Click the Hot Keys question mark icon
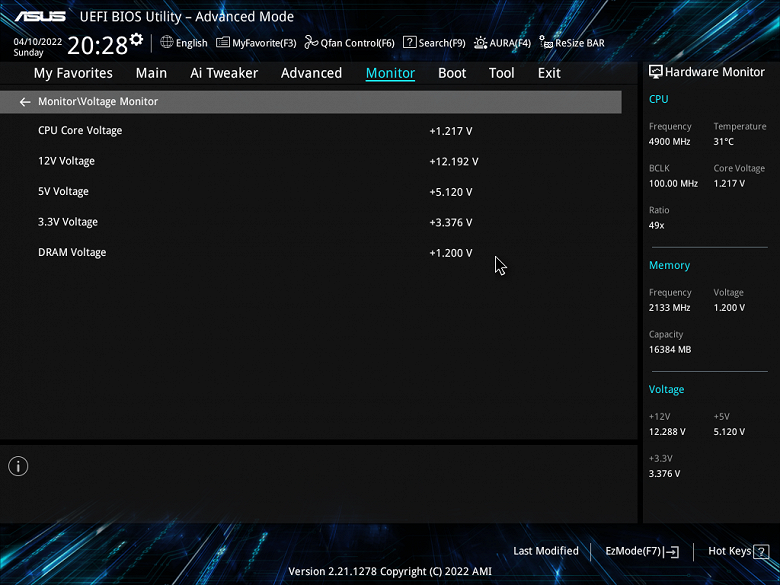The image size is (780, 585). pyautogui.click(x=761, y=551)
